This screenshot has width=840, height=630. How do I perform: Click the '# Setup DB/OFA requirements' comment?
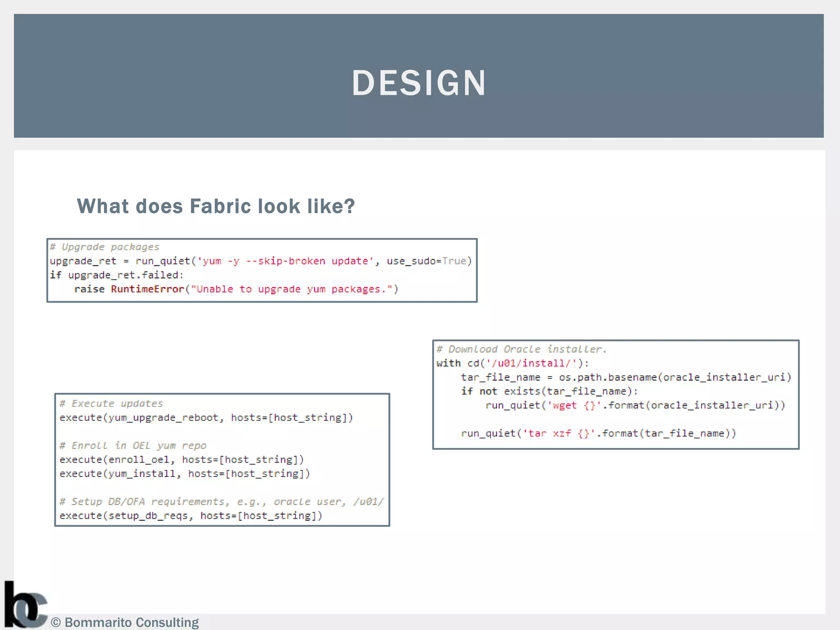222,502
